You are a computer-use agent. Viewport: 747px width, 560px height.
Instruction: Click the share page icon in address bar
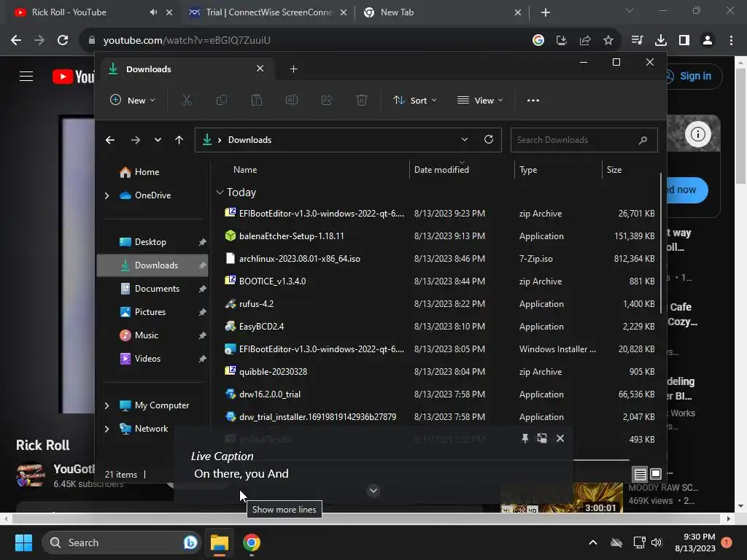(x=585, y=41)
